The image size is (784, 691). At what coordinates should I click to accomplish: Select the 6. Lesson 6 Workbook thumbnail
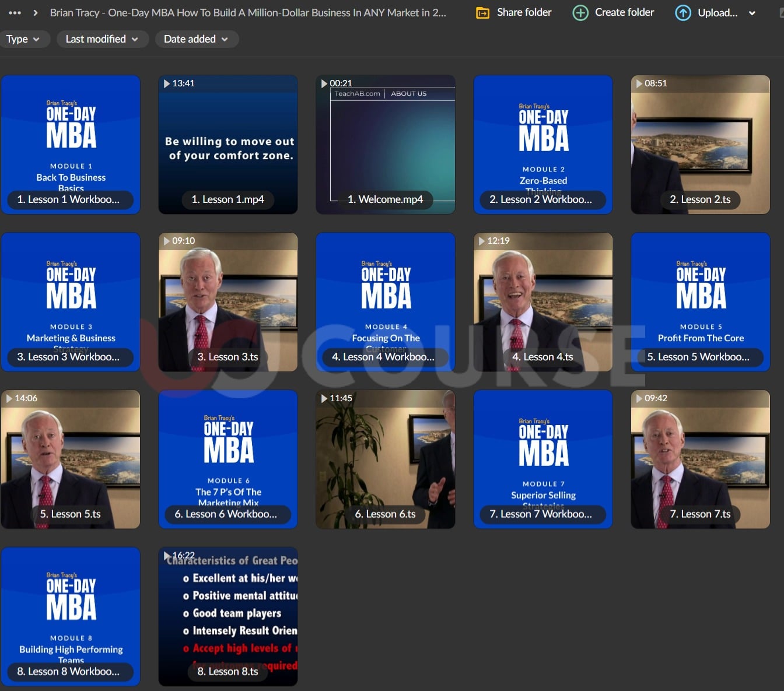pos(228,459)
